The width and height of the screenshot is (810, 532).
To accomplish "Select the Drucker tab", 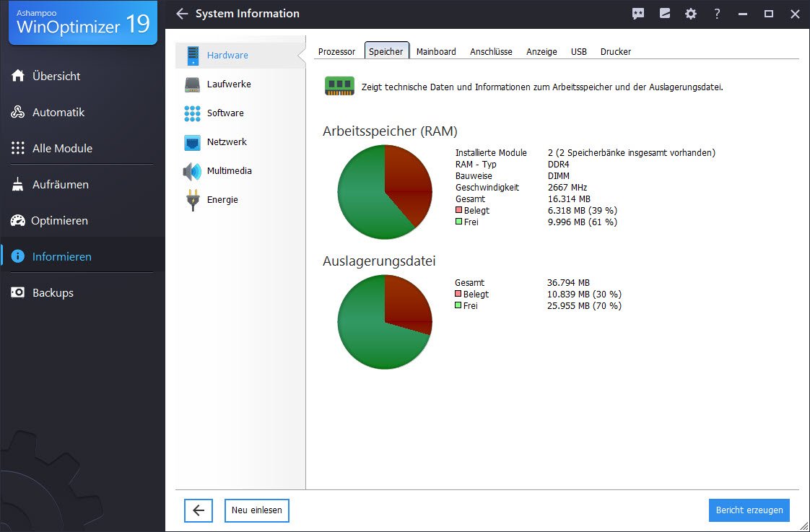I will (x=616, y=52).
